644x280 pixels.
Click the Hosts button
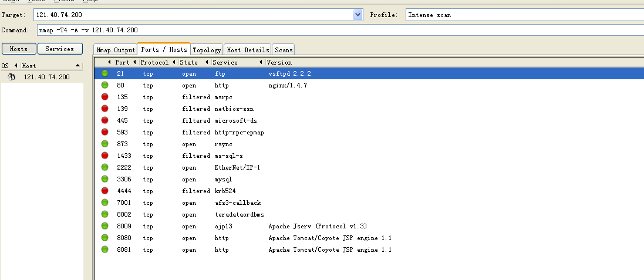[x=19, y=49]
